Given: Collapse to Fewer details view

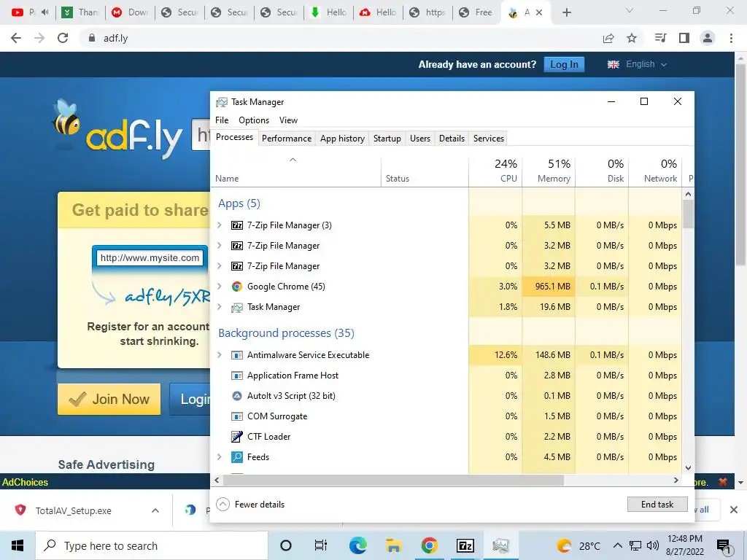Looking at the screenshot, I should point(250,505).
